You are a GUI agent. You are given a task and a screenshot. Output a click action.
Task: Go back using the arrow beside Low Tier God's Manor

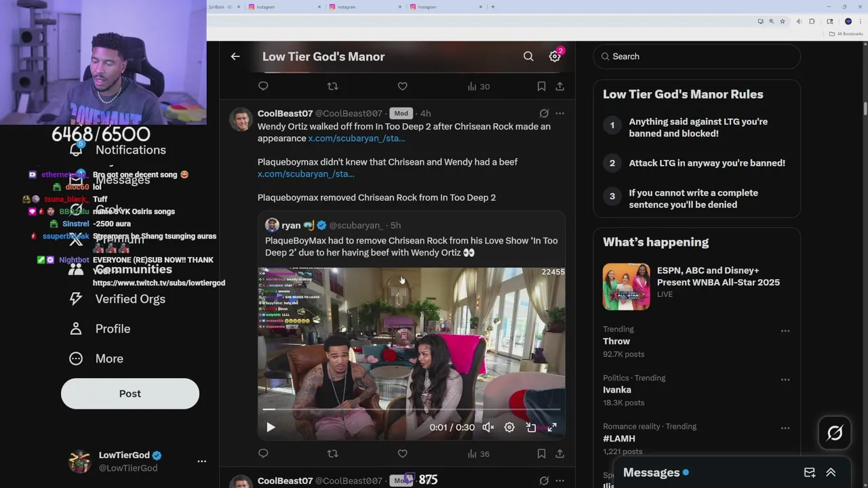235,56
